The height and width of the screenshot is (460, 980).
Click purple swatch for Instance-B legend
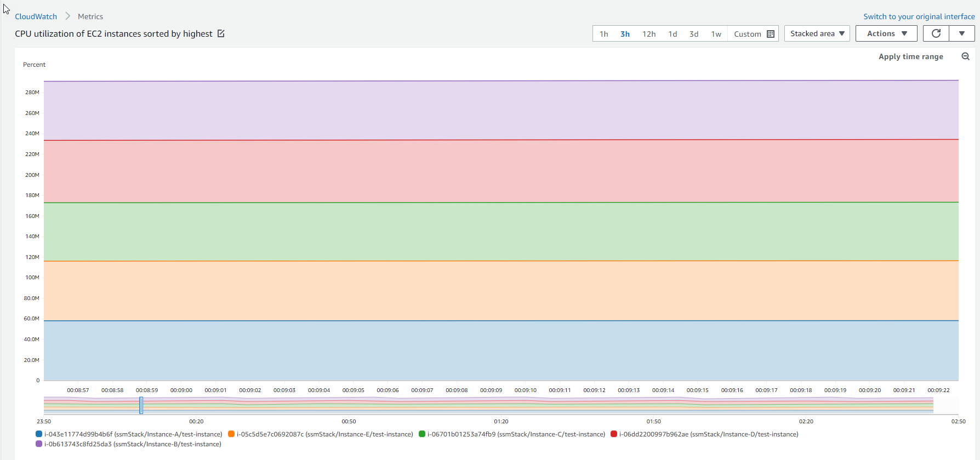[39, 444]
